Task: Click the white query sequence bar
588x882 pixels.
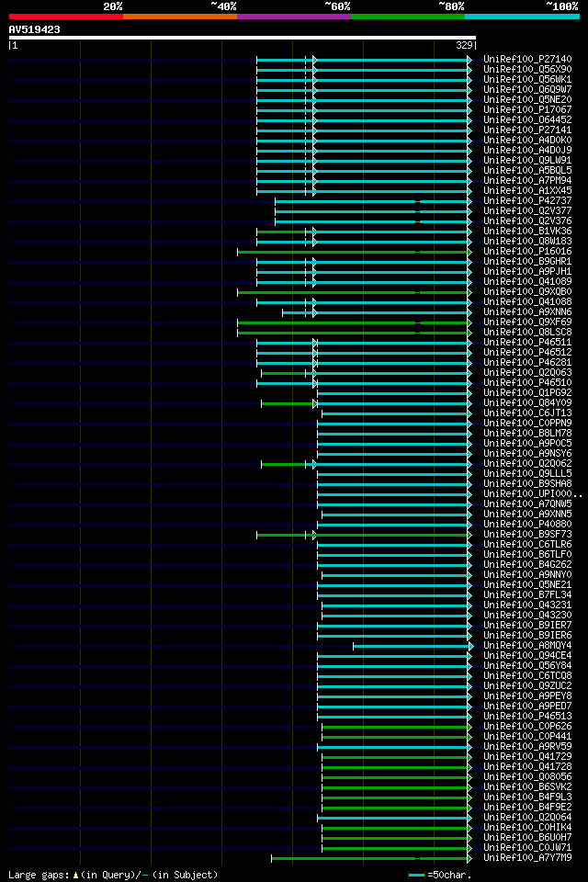Action: point(243,38)
